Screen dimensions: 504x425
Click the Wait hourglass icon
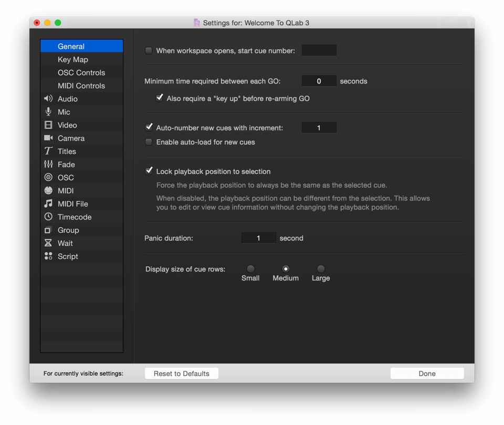click(48, 243)
